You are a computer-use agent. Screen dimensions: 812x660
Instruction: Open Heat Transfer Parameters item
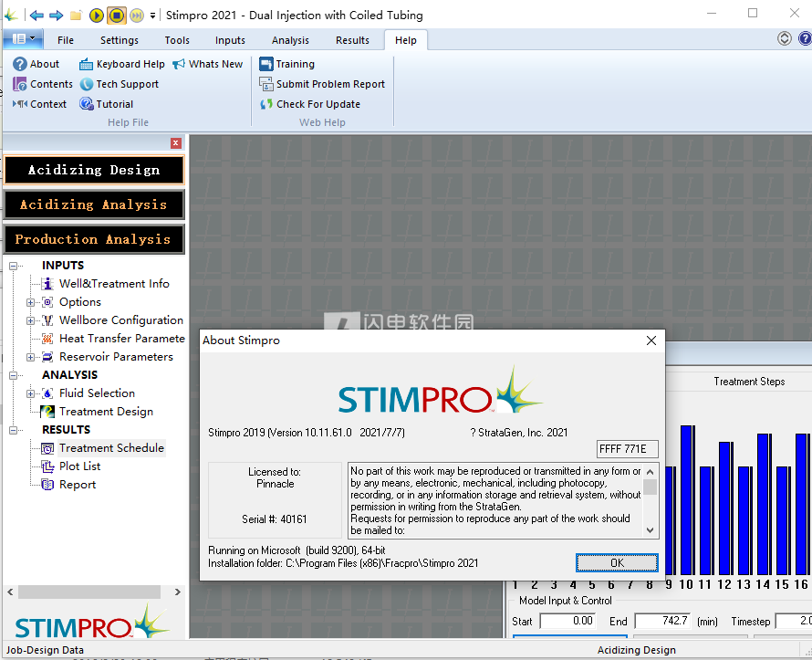click(x=121, y=339)
